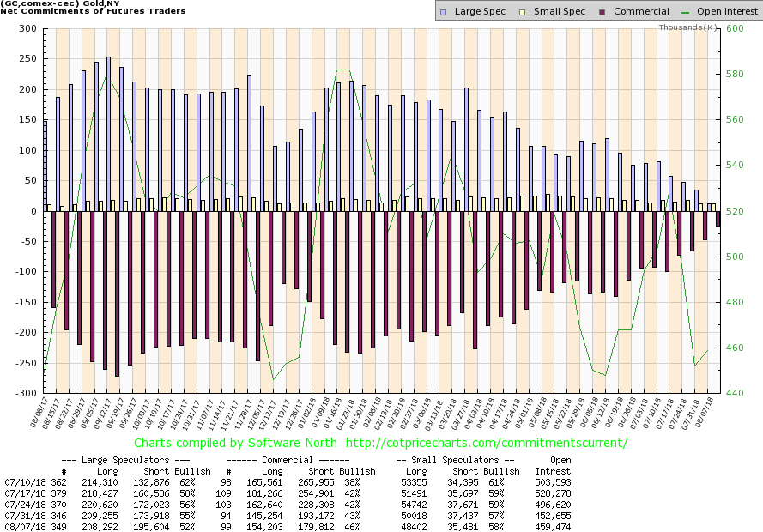Click the Large Spec legend color box
Image resolution: width=763 pixels, height=532 pixels.
(x=442, y=11)
